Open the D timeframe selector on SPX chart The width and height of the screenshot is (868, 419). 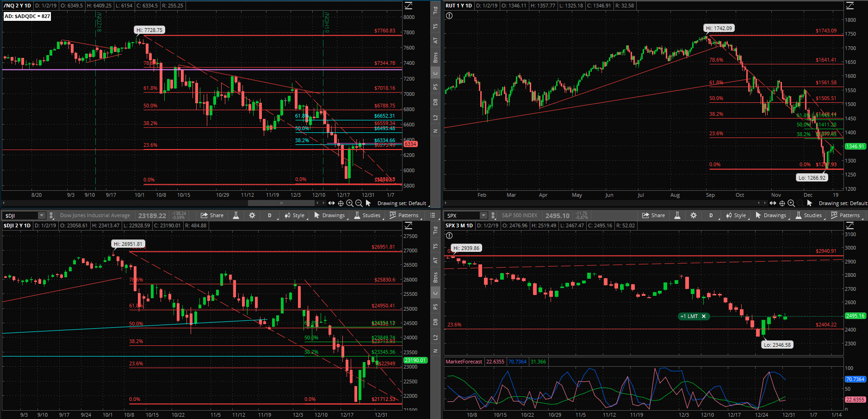(x=711, y=215)
